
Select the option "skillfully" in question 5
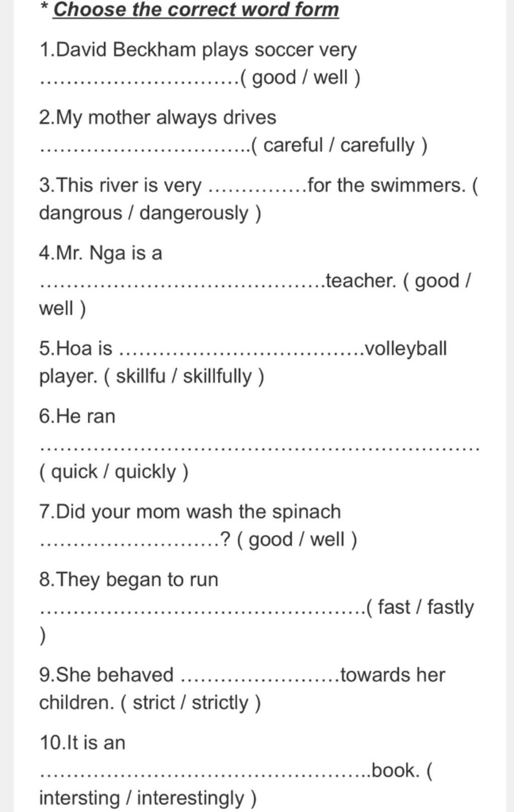tap(217, 376)
